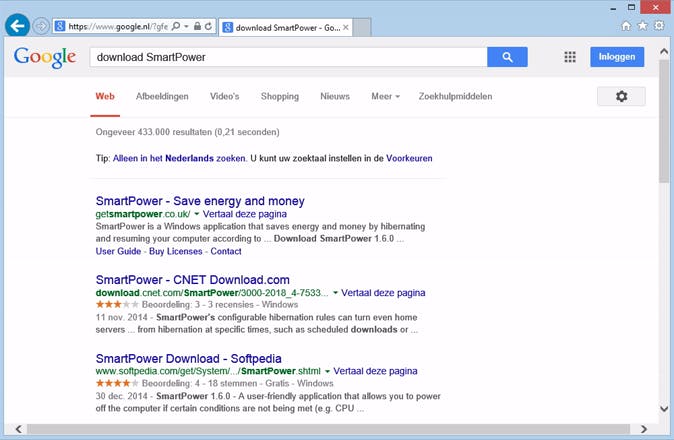Click the blue search magnifier button
Image resolution: width=674 pixels, height=440 pixels.
click(x=507, y=57)
